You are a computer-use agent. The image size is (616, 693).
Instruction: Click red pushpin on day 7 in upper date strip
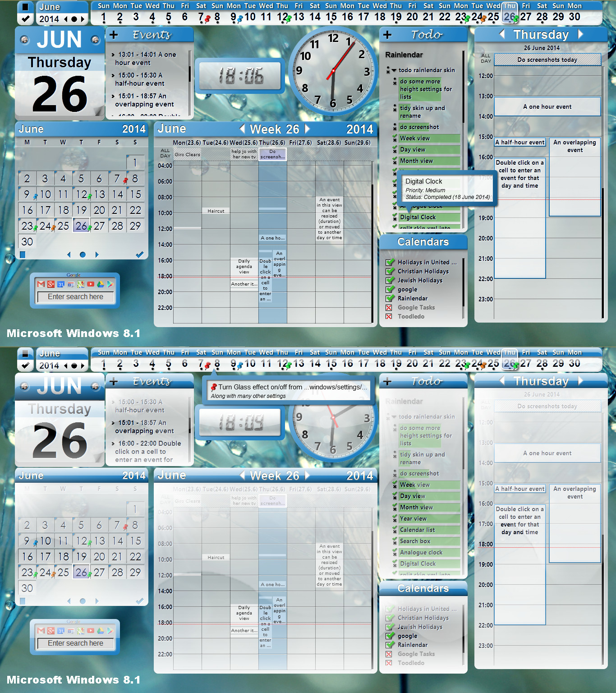(207, 19)
